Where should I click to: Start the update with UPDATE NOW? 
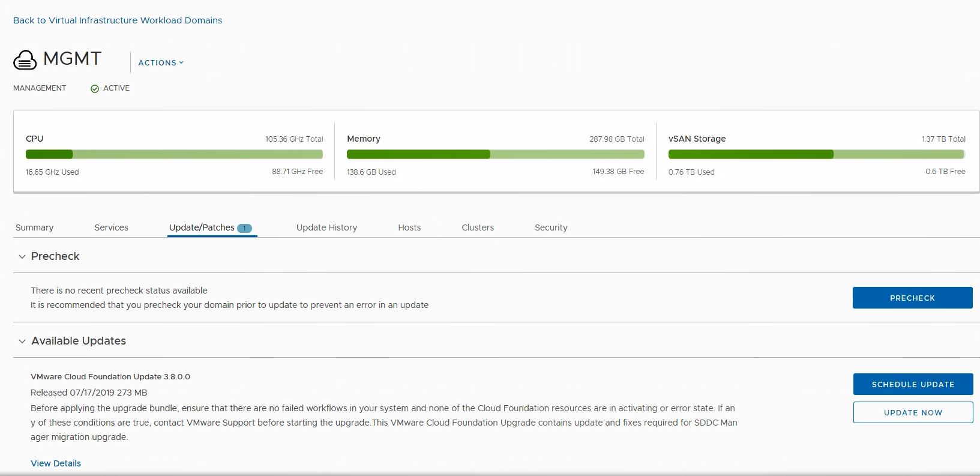pos(913,412)
